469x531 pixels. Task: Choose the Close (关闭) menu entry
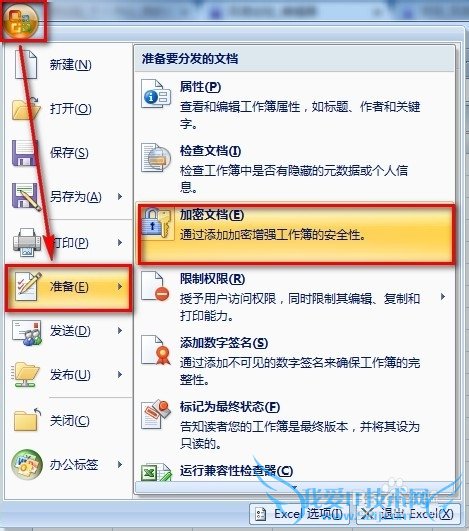[x=69, y=421]
